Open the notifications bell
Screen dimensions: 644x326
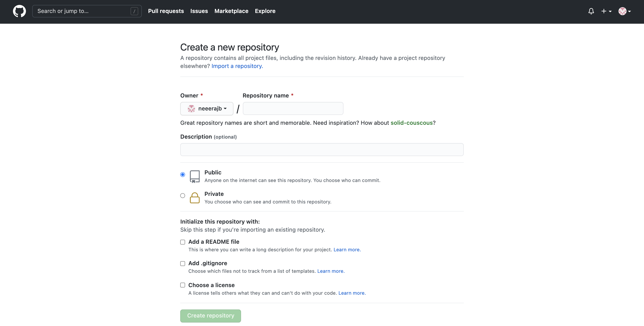click(591, 11)
